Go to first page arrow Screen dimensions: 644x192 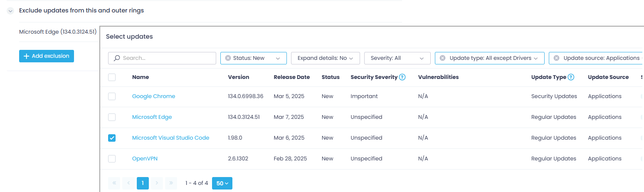[114, 183]
